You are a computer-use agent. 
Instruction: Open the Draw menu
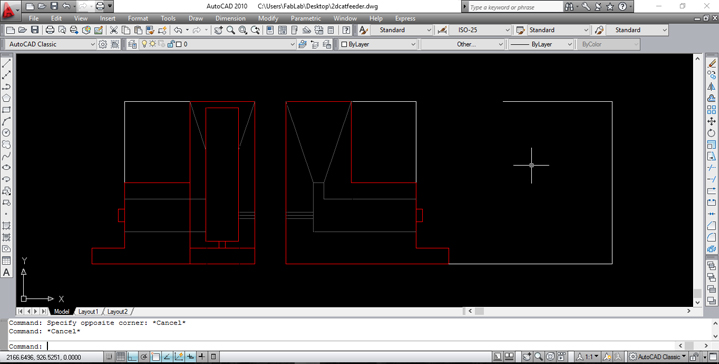(196, 18)
